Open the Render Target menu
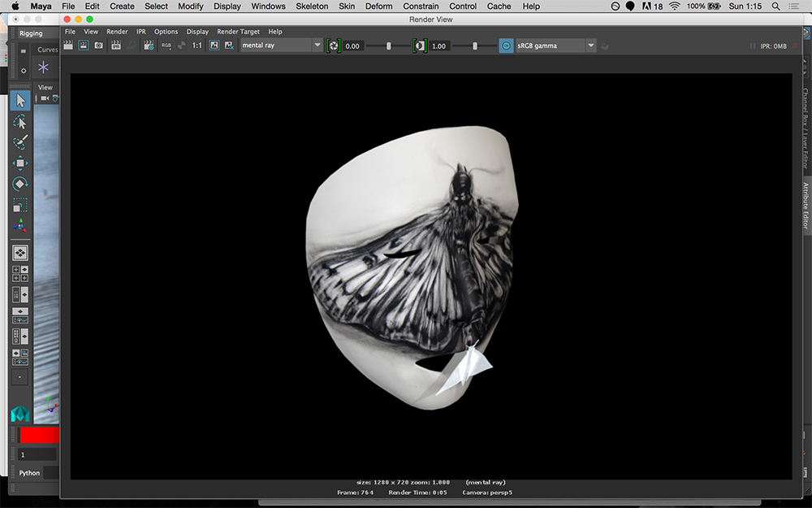 [x=238, y=32]
